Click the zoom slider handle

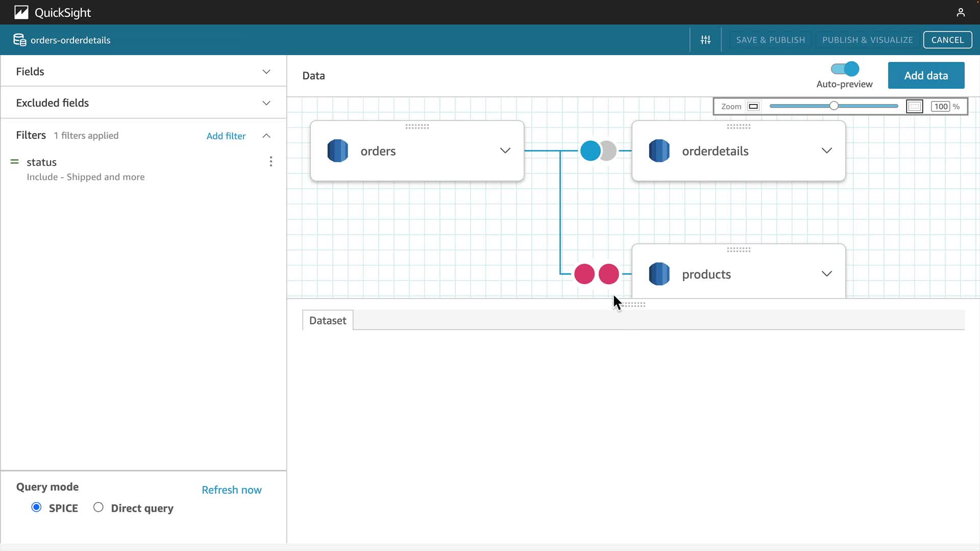(834, 106)
